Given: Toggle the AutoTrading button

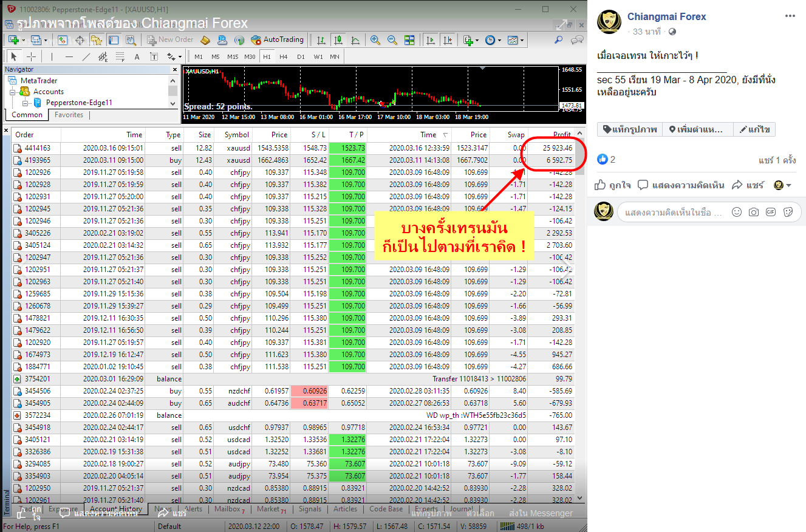Looking at the screenshot, I should pyautogui.click(x=278, y=40).
